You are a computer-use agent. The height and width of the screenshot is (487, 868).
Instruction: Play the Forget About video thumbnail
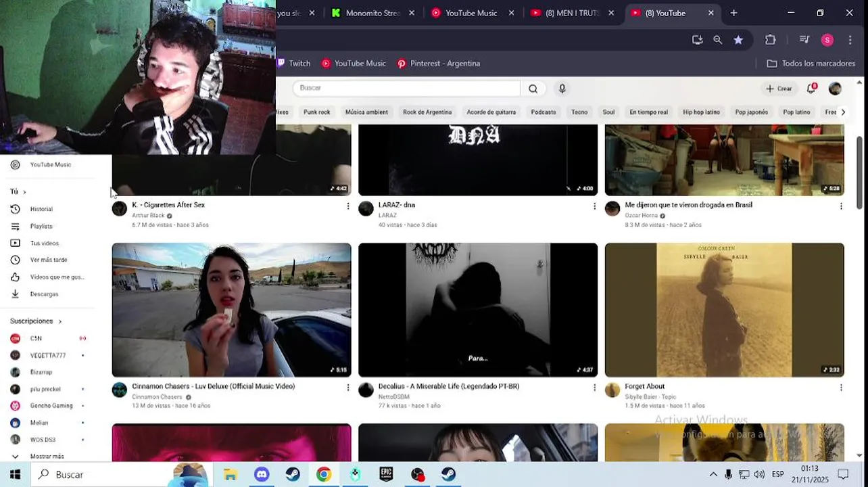coord(724,310)
